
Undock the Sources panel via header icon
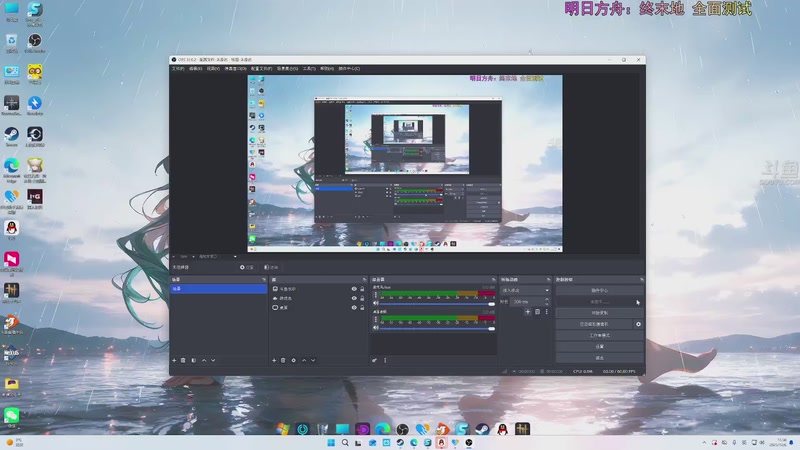364,280
